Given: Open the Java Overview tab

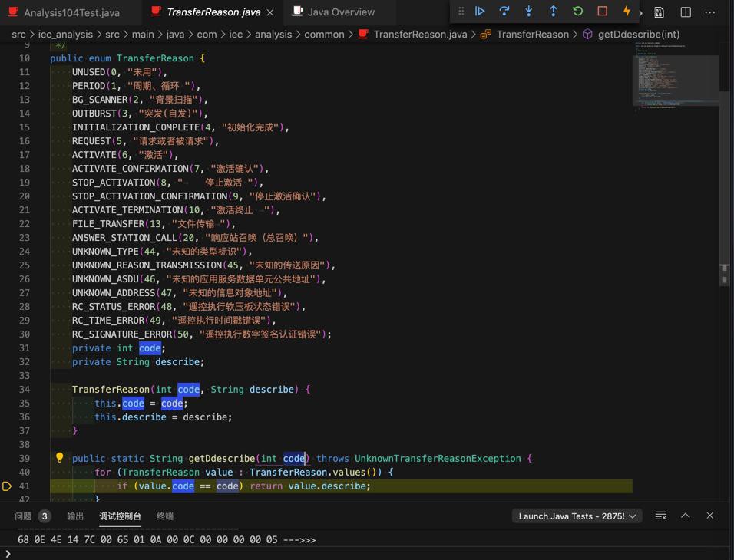Looking at the screenshot, I should coord(340,12).
